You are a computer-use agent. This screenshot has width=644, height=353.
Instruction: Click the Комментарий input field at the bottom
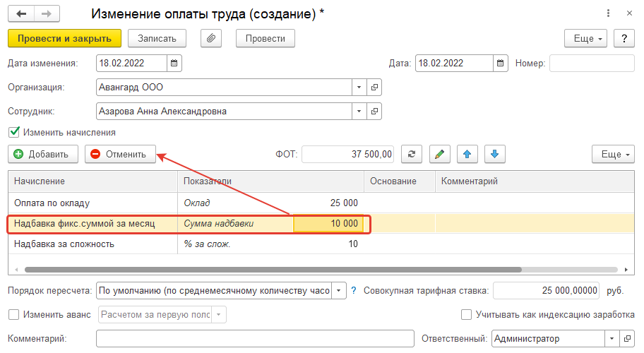[255, 339]
